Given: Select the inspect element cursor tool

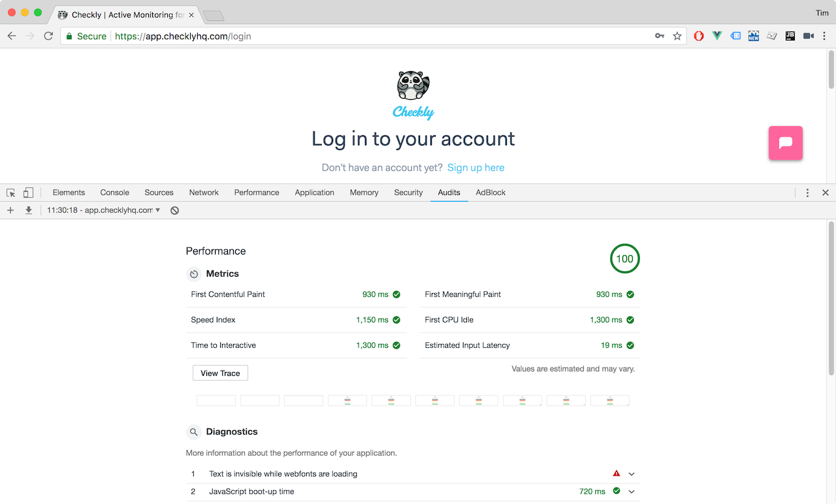Looking at the screenshot, I should coord(10,192).
